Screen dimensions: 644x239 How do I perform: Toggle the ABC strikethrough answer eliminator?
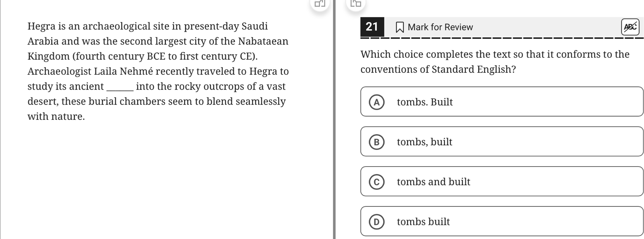[x=630, y=27]
